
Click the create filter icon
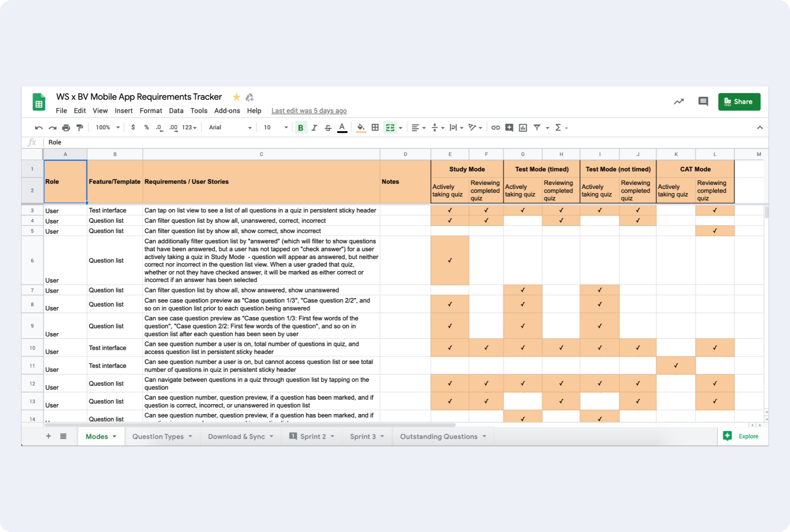[x=537, y=127]
